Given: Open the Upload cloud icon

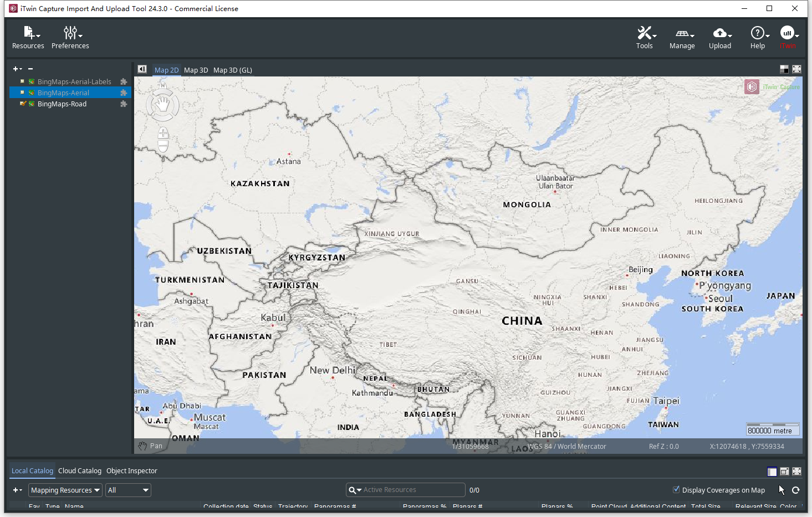Looking at the screenshot, I should point(719,33).
